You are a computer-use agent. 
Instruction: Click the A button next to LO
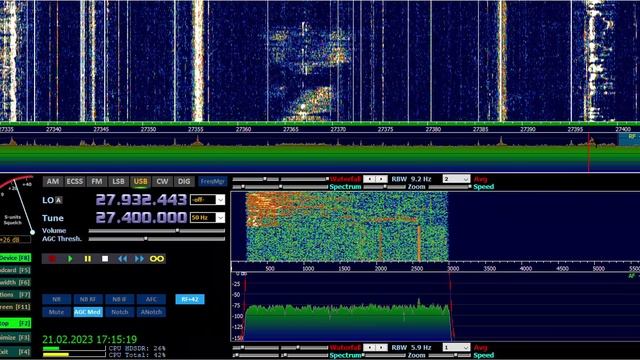[59, 200]
